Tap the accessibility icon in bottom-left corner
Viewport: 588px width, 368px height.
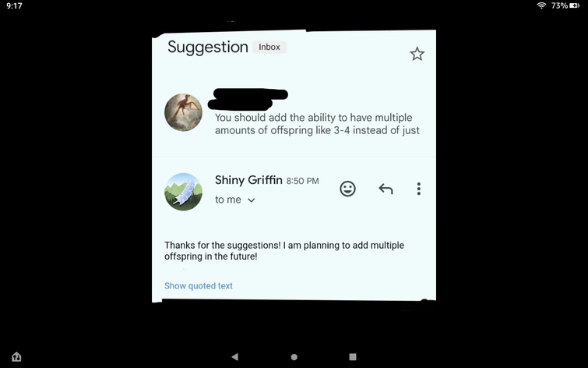(16, 357)
